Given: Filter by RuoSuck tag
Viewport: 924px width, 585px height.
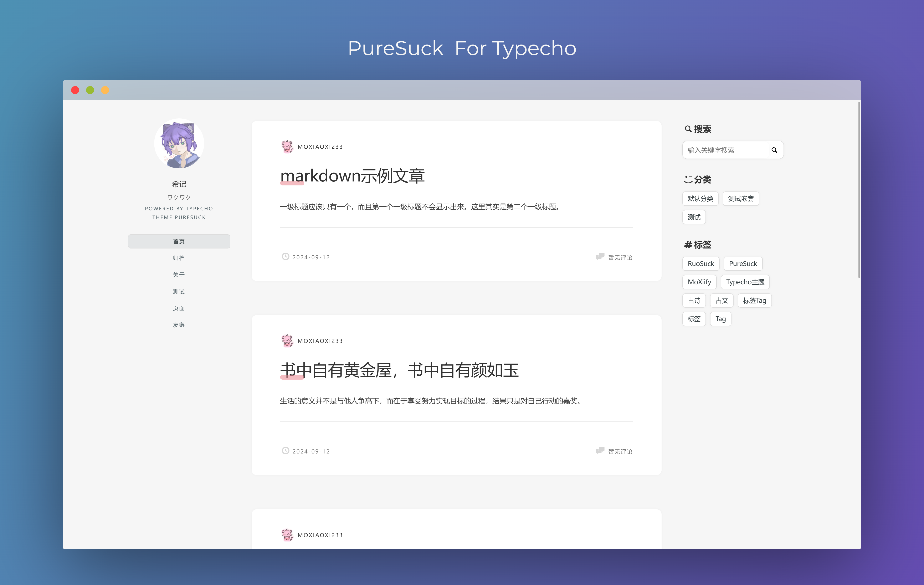Looking at the screenshot, I should 701,263.
